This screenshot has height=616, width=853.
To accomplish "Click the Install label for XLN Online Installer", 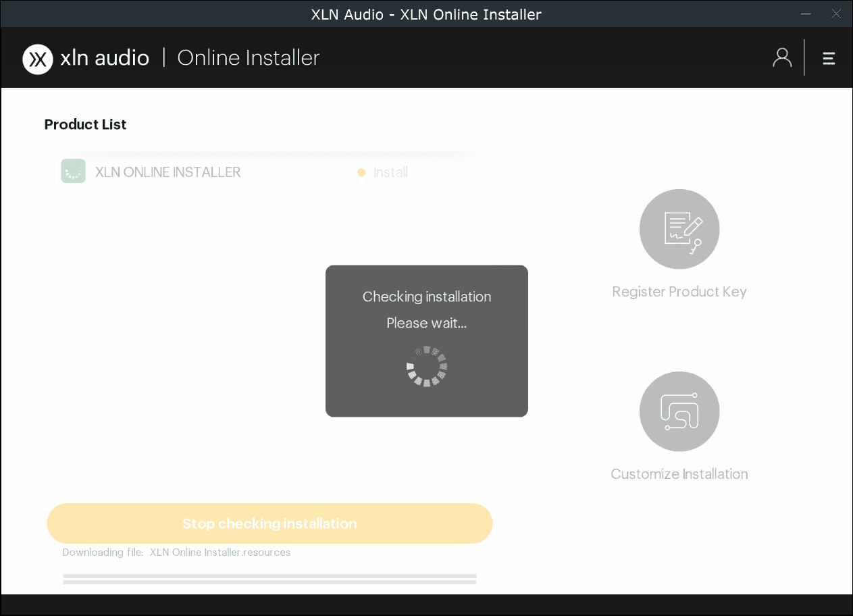I will tap(390, 172).
